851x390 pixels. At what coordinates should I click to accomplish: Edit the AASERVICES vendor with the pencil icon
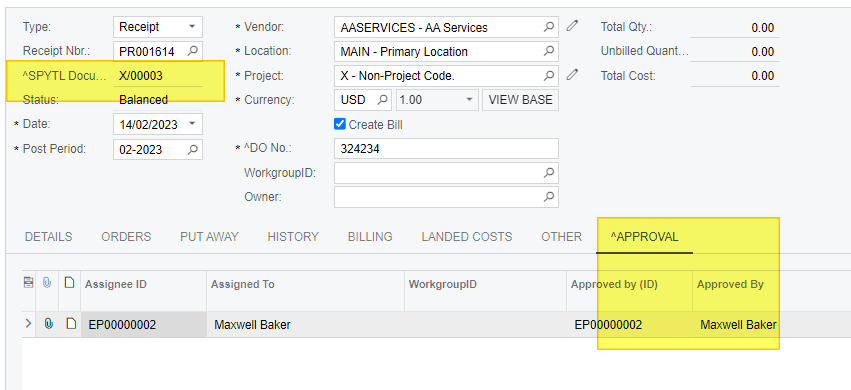[x=572, y=26]
